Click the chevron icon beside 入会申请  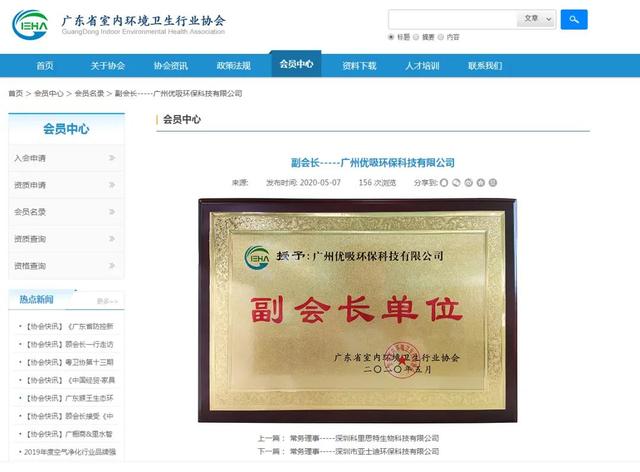tap(112, 158)
